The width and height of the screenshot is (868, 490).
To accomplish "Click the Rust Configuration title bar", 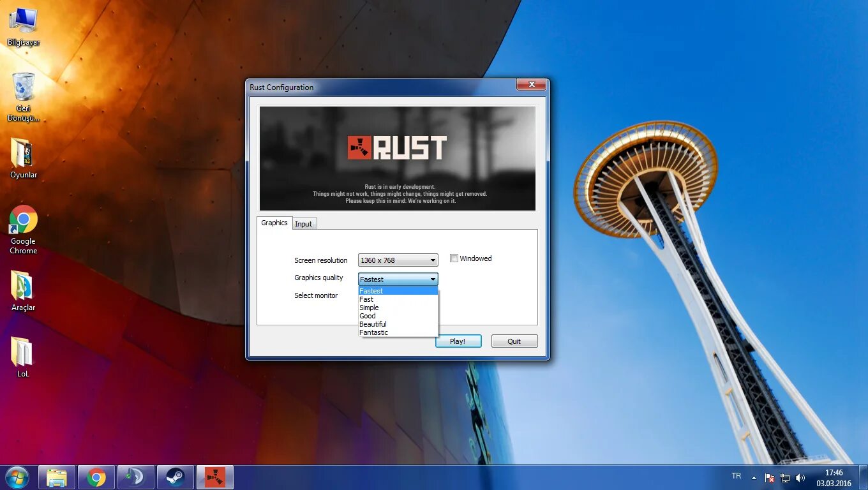I will [381, 87].
